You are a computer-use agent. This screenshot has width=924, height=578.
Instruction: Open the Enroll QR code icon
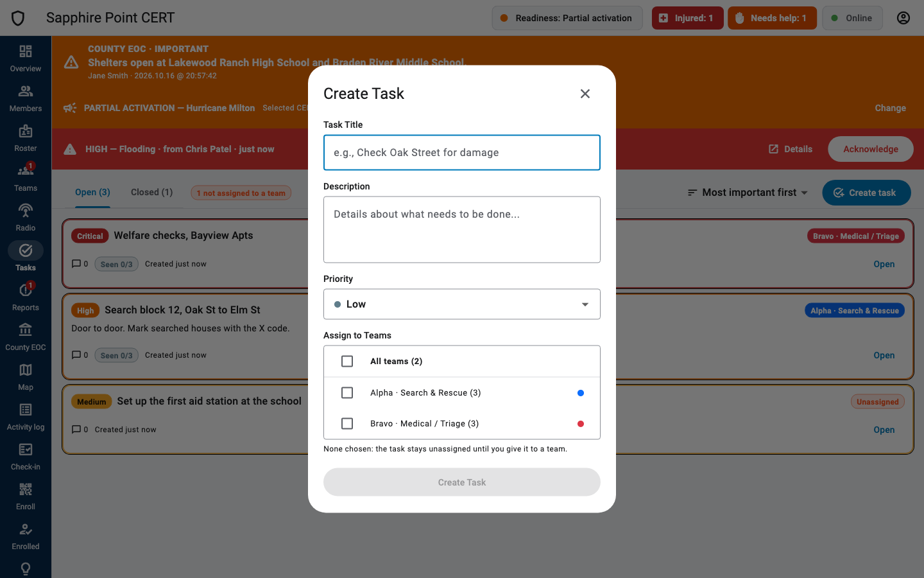26,489
